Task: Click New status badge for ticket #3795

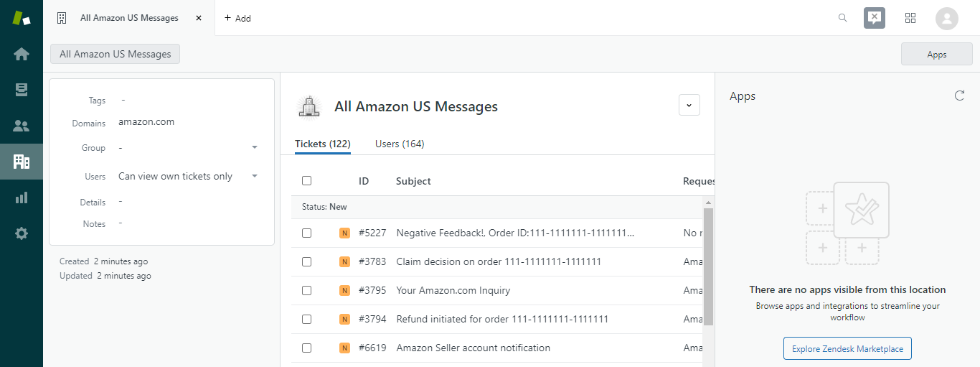Action: (x=344, y=290)
